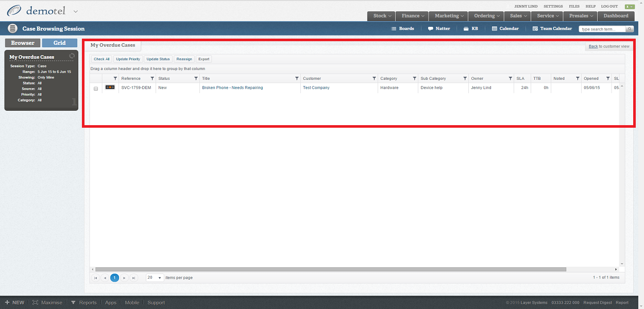Switch to the Grid tab

60,43
